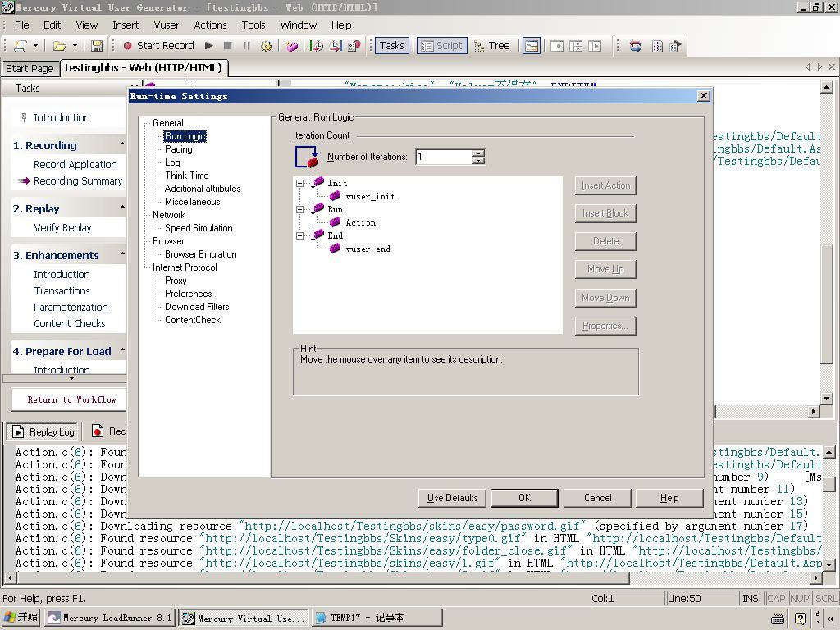Open the Actions menu
Viewport: 840px width, 630px height.
coord(210,25)
